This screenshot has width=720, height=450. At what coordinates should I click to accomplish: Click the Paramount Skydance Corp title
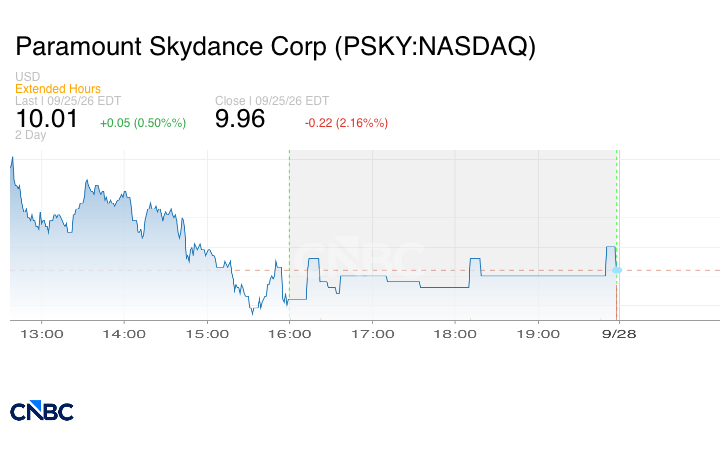[x=276, y=46]
